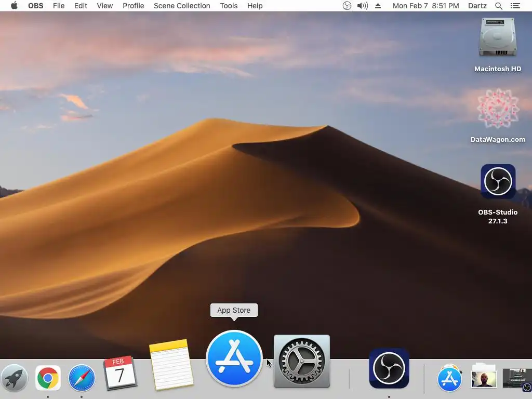The image size is (532, 399).
Task: Open Google Chrome from the Dock
Action: pos(48,378)
